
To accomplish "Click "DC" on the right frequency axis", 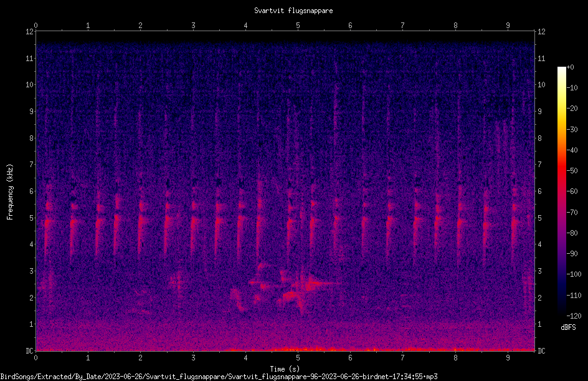I will [541, 351].
